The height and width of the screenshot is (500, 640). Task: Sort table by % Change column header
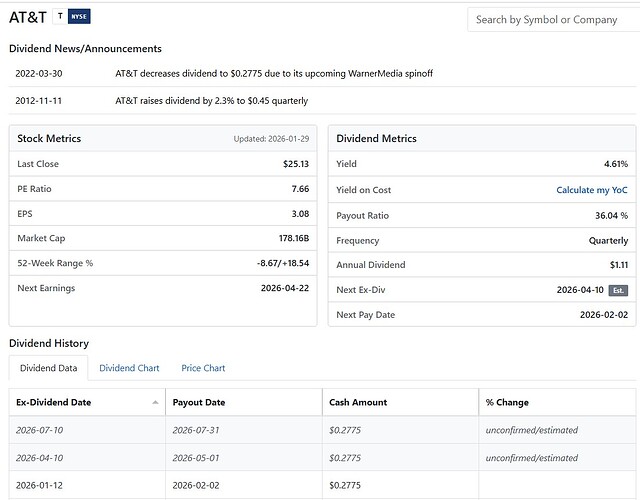[x=507, y=402]
